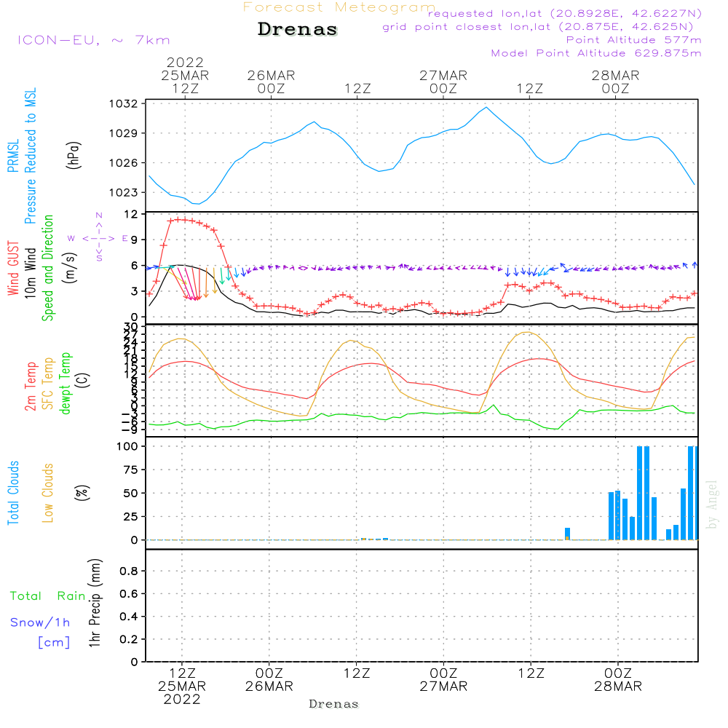Select the orange 'SFC Temp' legend label
Image resolution: width=728 pixels, height=728 pixels.
[48, 384]
